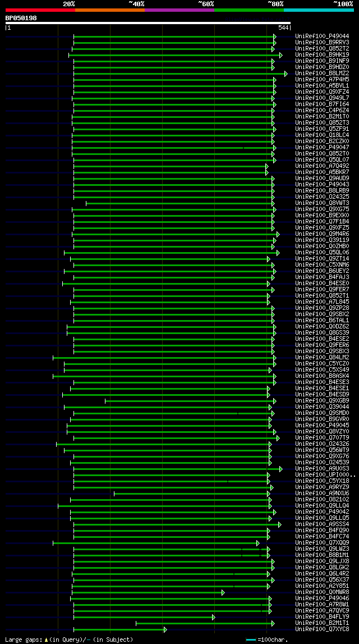Image resolution: width=359 pixels, height=644 pixels.
Task: Select the UniRef100_Q39044 label
Action: tap(322, 407)
